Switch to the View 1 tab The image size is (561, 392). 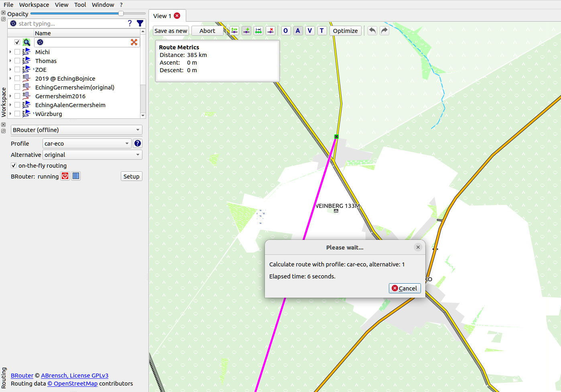click(x=163, y=16)
